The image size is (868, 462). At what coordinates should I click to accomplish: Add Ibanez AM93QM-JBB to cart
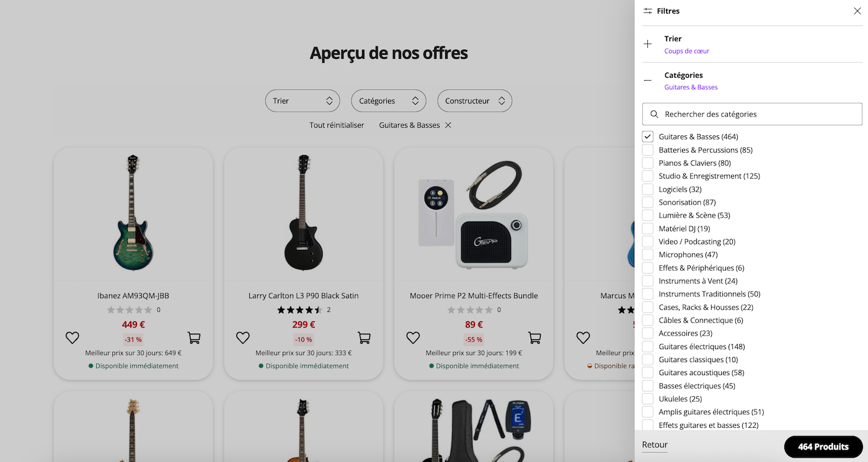pos(194,338)
